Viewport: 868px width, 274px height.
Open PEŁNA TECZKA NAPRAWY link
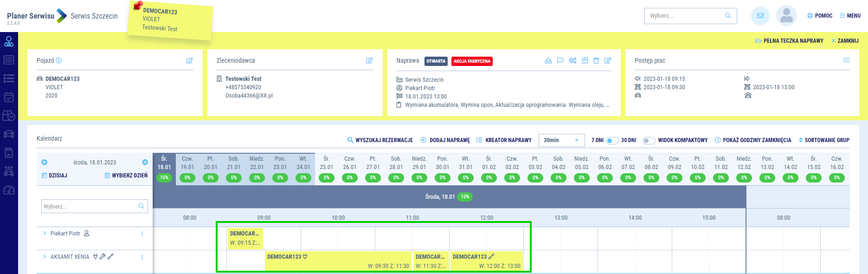789,41
